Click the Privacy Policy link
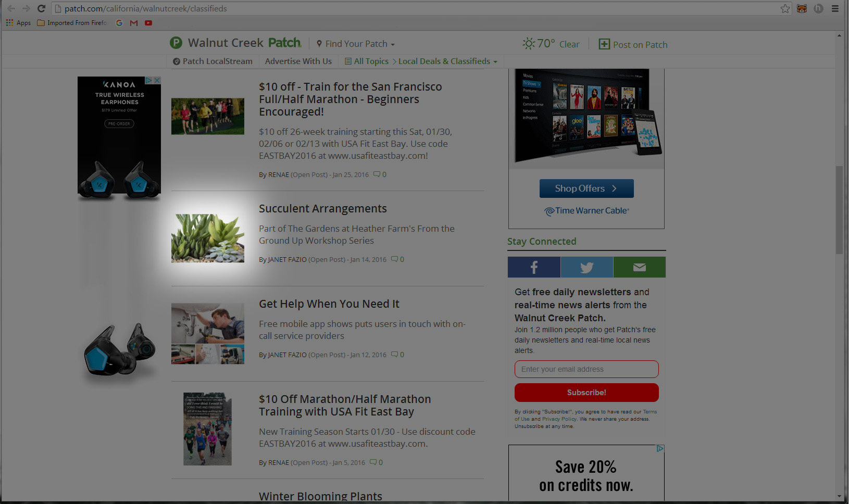 point(559,419)
